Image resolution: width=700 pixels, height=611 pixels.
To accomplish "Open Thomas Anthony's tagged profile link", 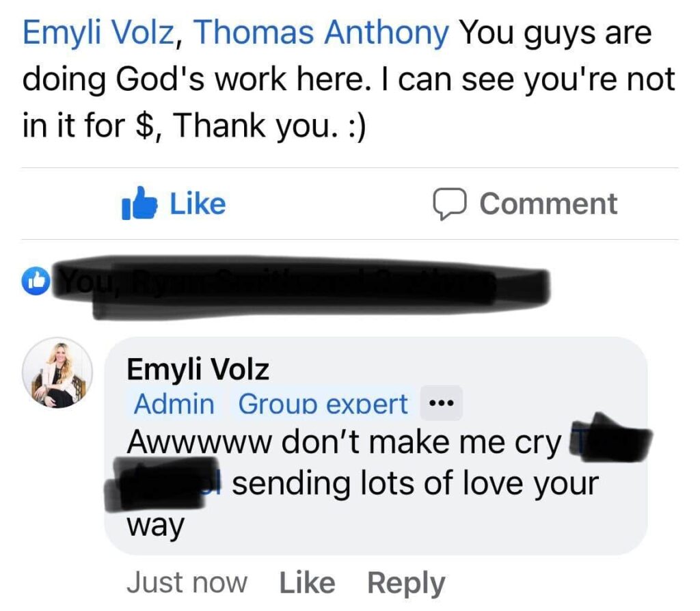I will coord(322,32).
